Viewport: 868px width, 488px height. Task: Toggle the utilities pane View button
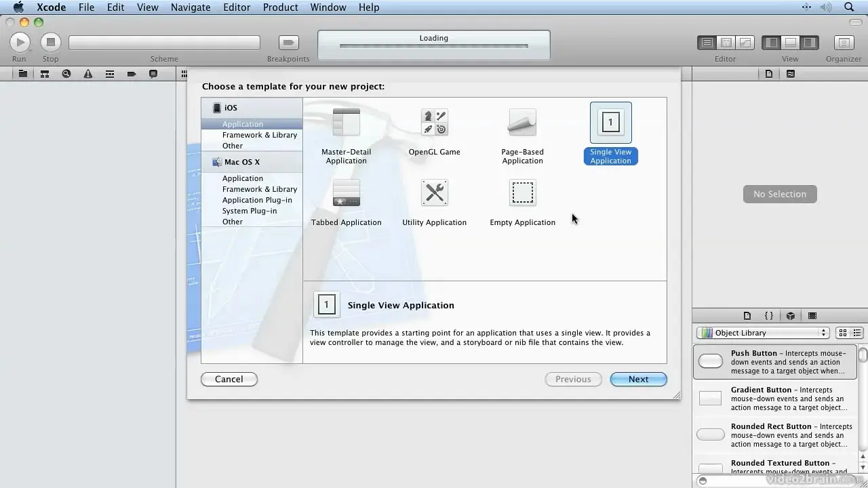[x=810, y=42]
